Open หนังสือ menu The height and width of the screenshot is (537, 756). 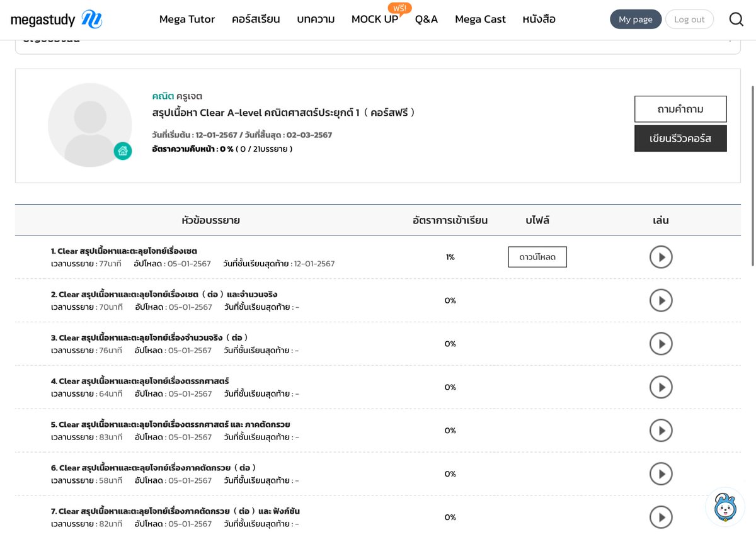click(539, 20)
